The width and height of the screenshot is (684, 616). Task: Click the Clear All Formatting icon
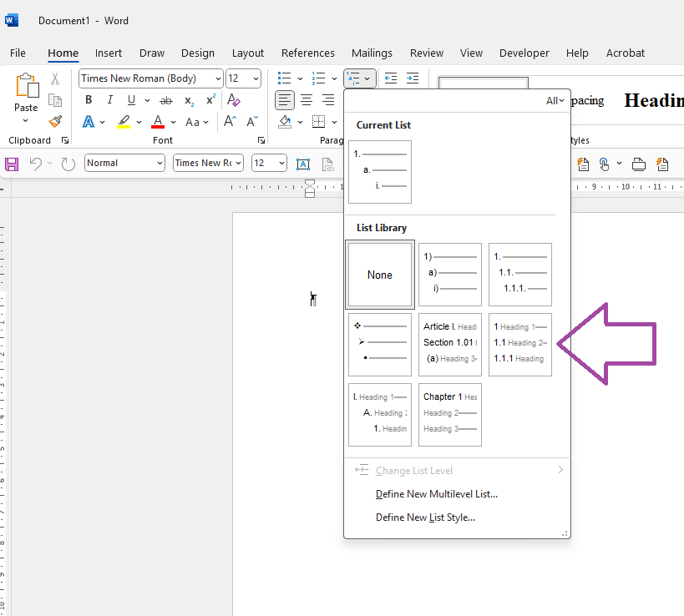point(234,100)
